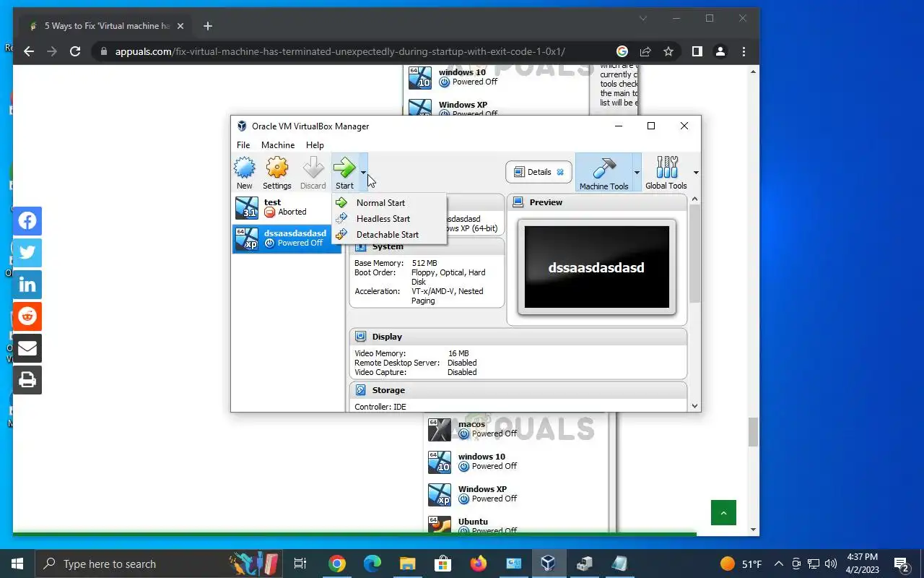The width and height of the screenshot is (924, 578).
Task: Click the Google icon in address bar
Action: [622, 51]
